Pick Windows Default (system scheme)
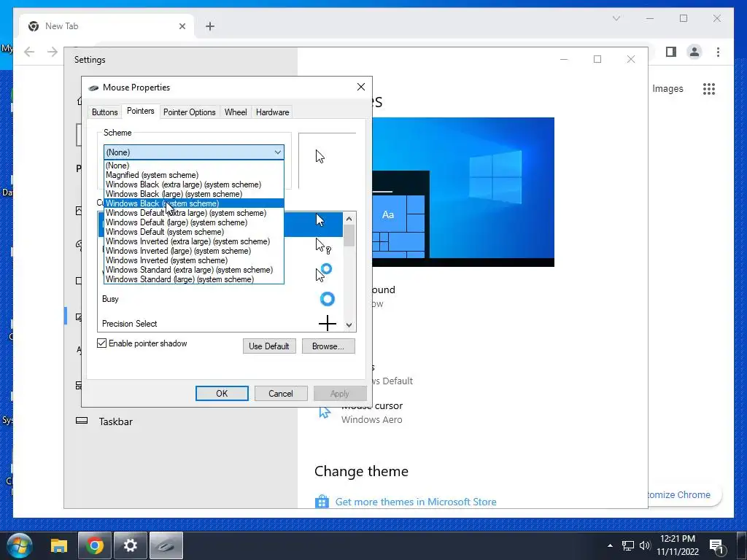 pos(194,232)
